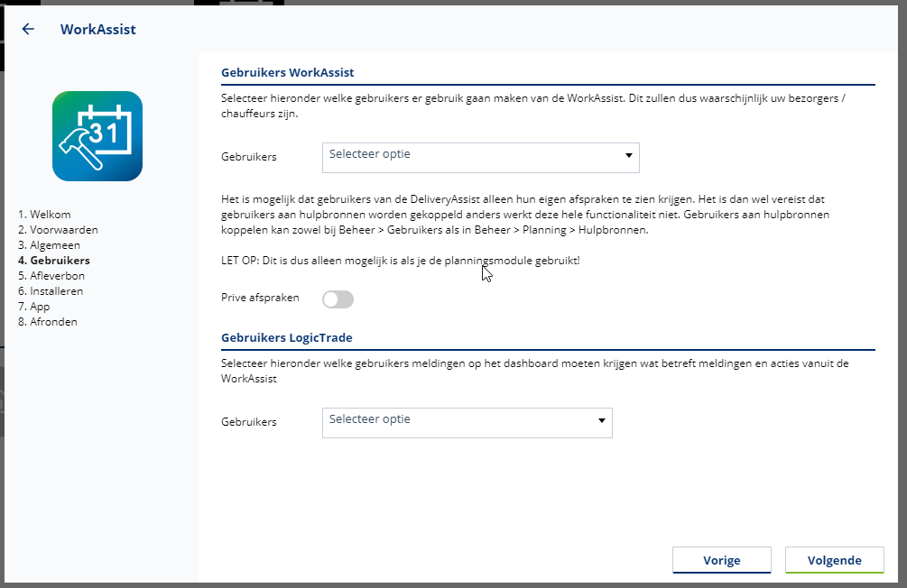
Task: Click the WorkAssist title text
Action: click(x=98, y=30)
